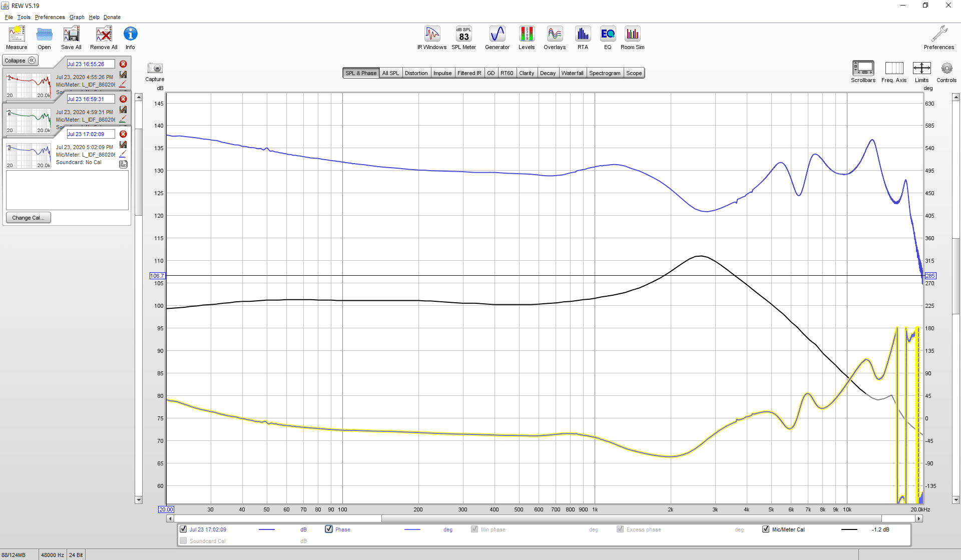961x560 pixels.
Task: Switch to the Filtered IR tab
Action: click(x=469, y=73)
